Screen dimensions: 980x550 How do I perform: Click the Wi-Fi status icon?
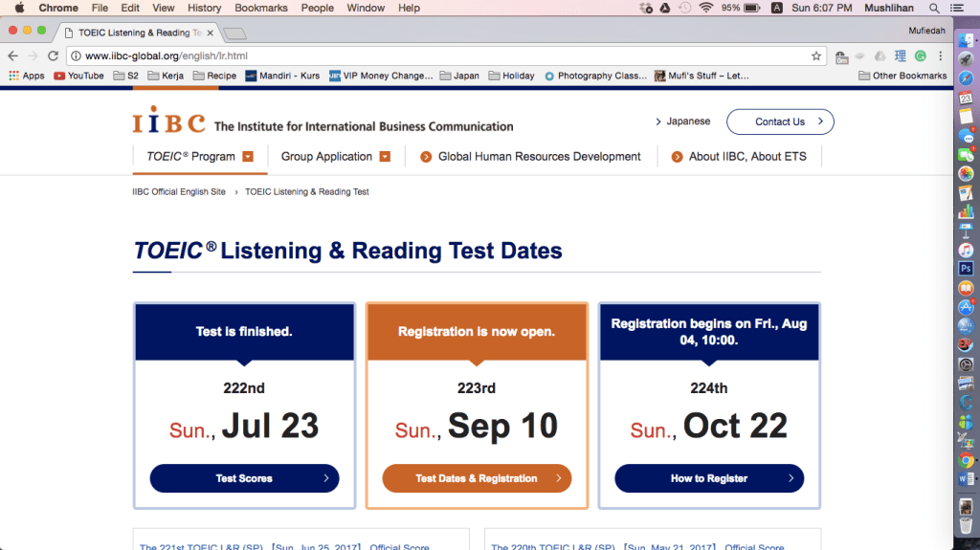click(705, 8)
